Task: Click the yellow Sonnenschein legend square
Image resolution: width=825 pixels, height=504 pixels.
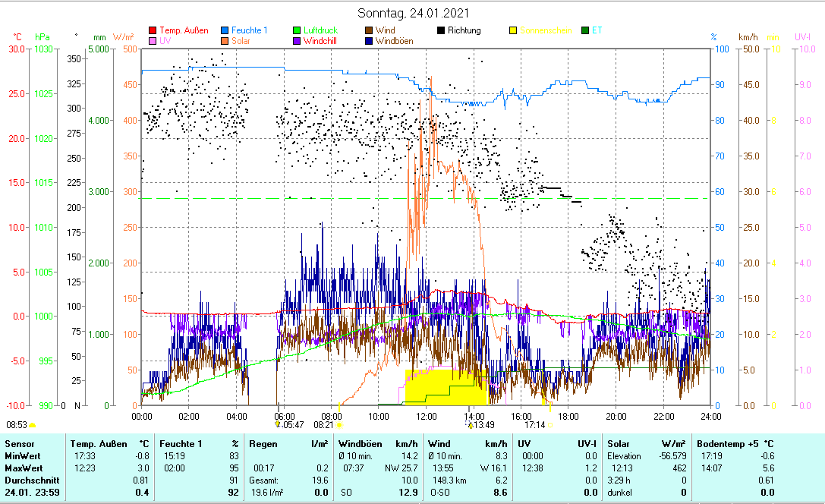Action: click(514, 30)
